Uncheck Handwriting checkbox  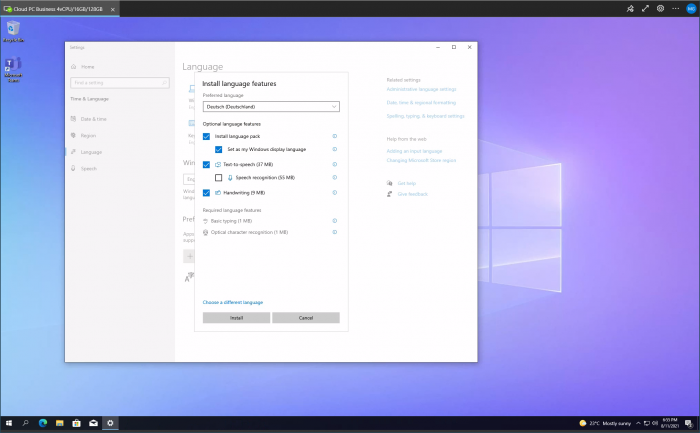point(206,193)
